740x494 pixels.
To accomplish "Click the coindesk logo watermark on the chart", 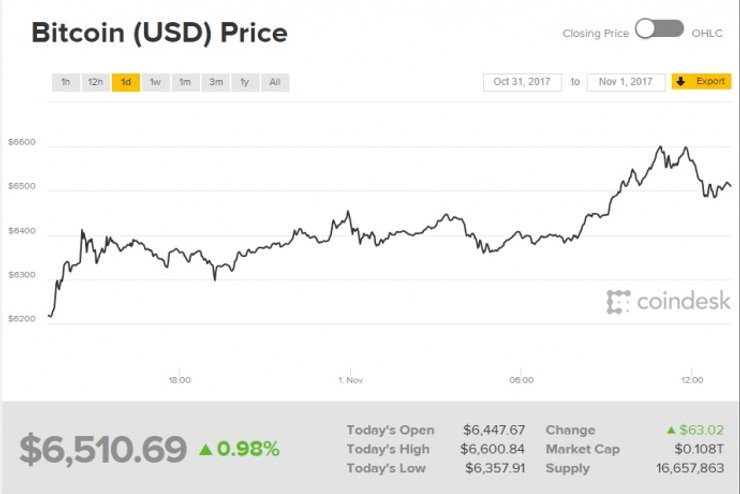I will 668,301.
